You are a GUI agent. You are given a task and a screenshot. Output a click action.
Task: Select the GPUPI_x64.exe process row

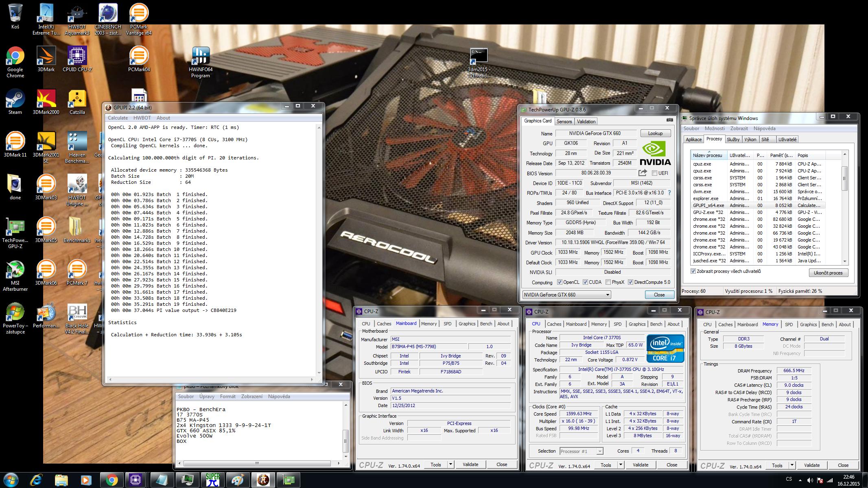758,205
